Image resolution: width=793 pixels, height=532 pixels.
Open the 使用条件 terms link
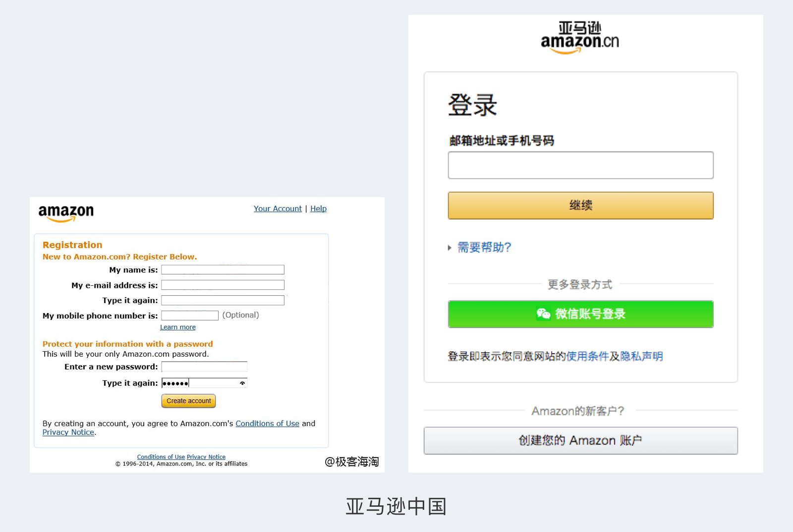[587, 356]
